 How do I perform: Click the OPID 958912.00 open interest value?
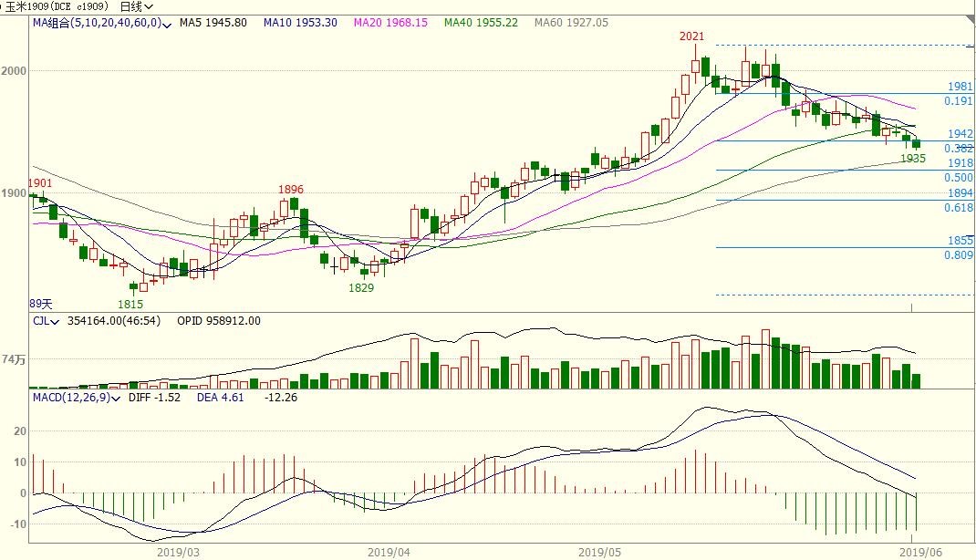click(x=218, y=321)
